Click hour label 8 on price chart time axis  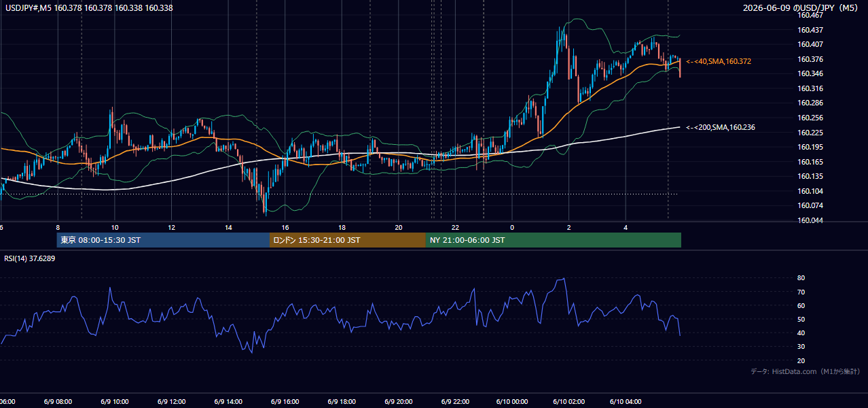58,228
